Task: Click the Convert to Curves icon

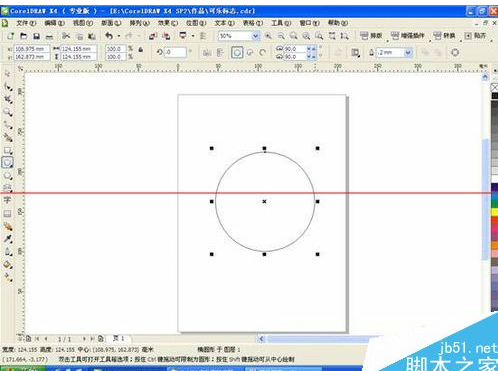Action: (x=455, y=52)
